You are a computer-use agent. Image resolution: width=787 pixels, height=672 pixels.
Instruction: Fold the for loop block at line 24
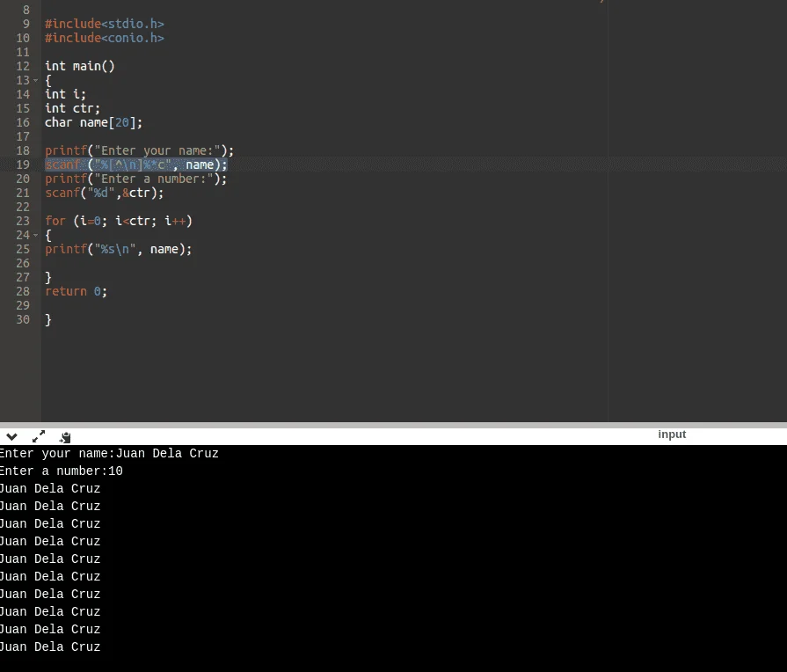(36, 235)
